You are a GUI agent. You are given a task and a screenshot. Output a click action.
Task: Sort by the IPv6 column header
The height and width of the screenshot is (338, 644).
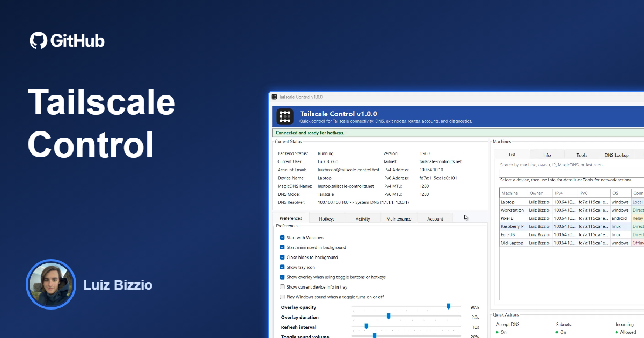pyautogui.click(x=594, y=193)
